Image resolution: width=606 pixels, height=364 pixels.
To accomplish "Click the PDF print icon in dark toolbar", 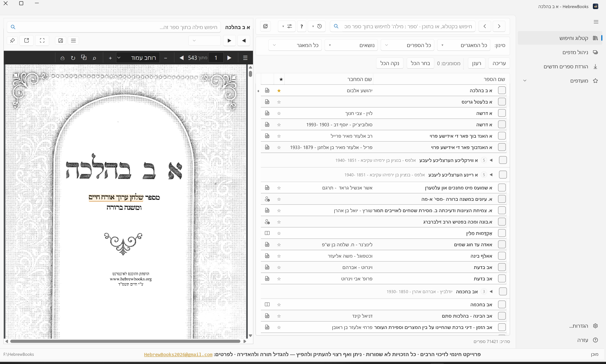I will [62, 58].
